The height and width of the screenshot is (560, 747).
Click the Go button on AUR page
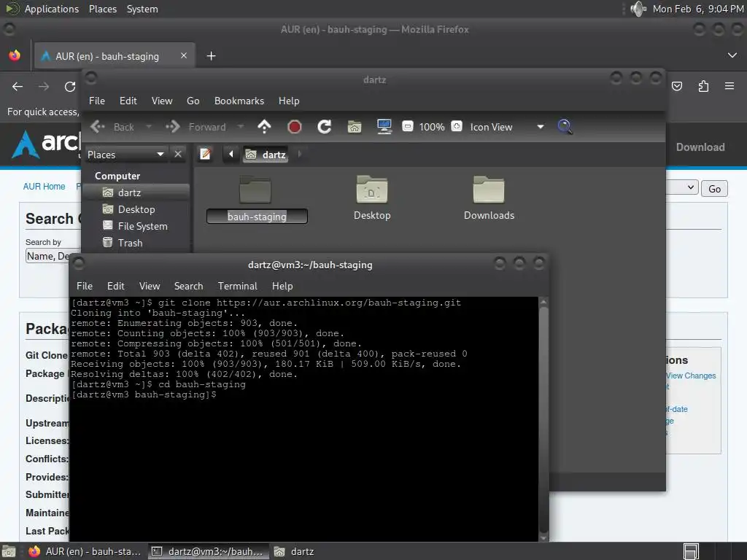tap(714, 189)
